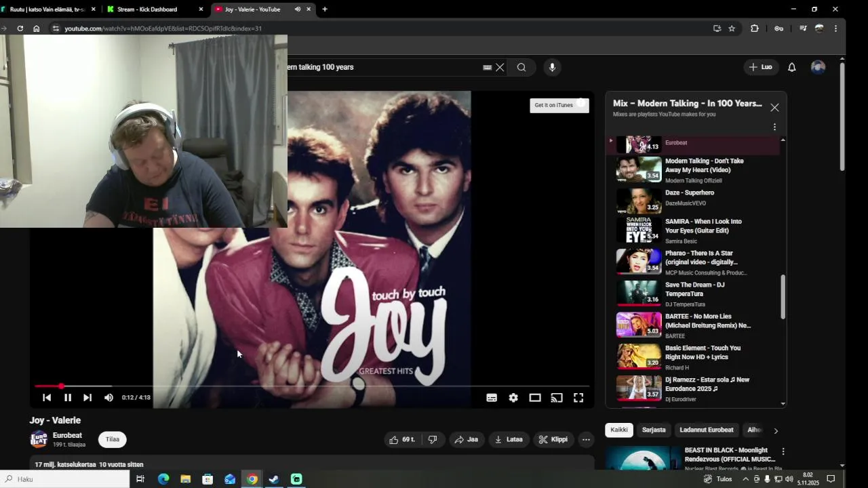Show hidden system tray icons
Viewport: 868px width, 488px height.
coord(746,479)
